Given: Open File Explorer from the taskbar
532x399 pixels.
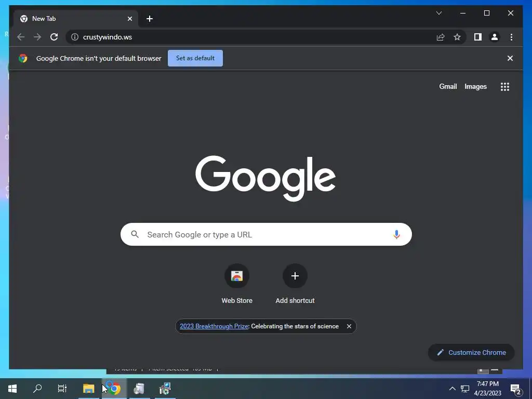Looking at the screenshot, I should pyautogui.click(x=88, y=389).
